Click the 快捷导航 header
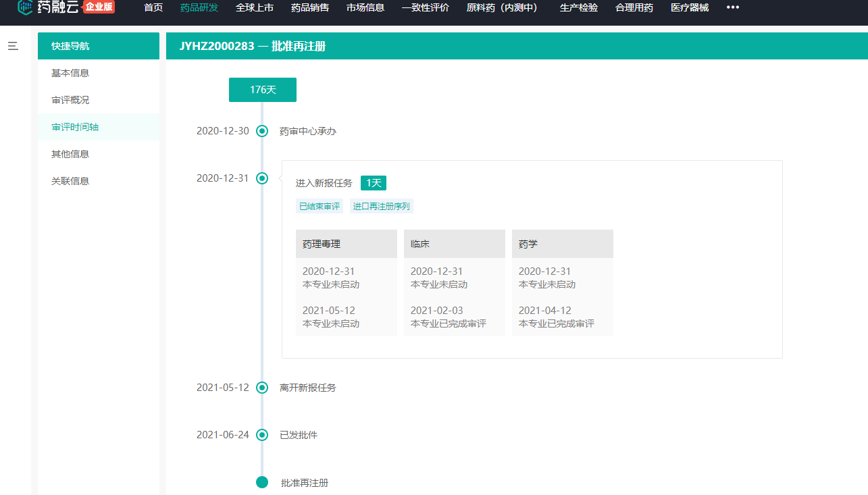The width and height of the screenshot is (868, 495). [x=99, y=46]
